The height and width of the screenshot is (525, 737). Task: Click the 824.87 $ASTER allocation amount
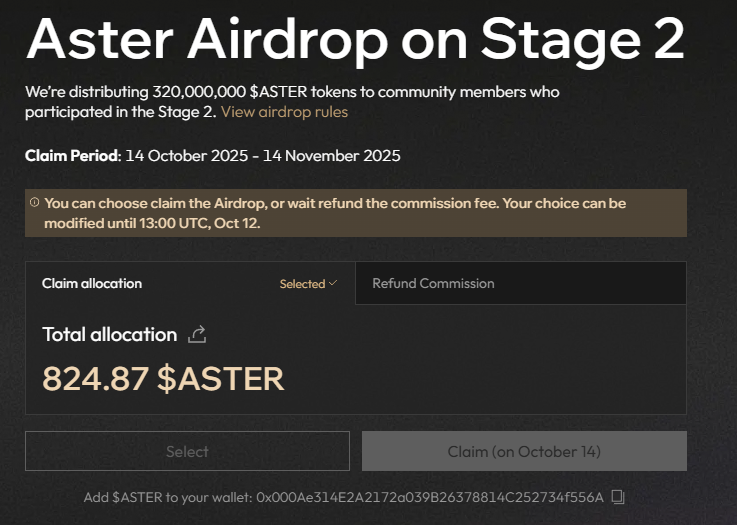(163, 379)
